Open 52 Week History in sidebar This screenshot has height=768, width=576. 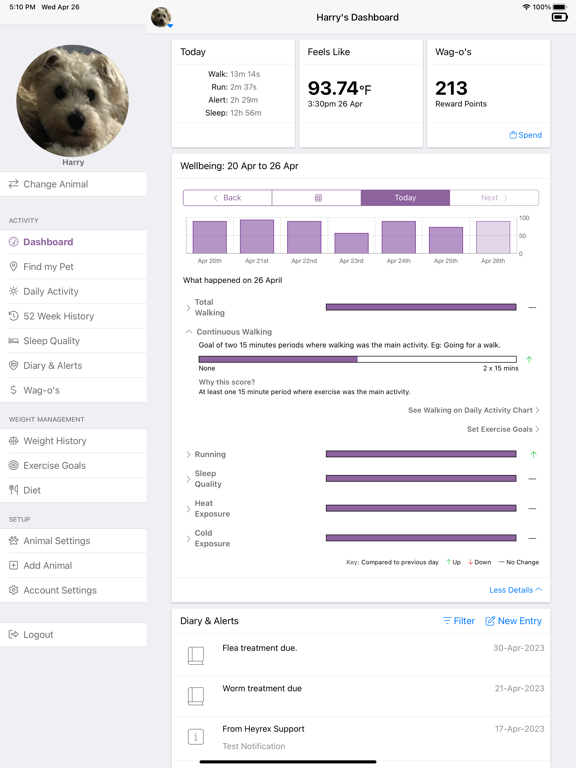(73, 316)
